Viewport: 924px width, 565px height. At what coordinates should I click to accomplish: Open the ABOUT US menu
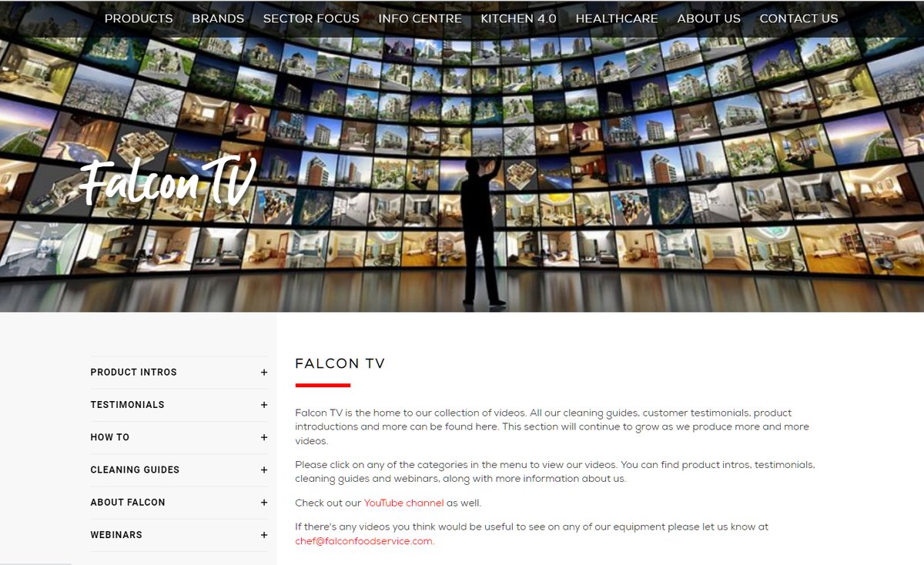708,18
